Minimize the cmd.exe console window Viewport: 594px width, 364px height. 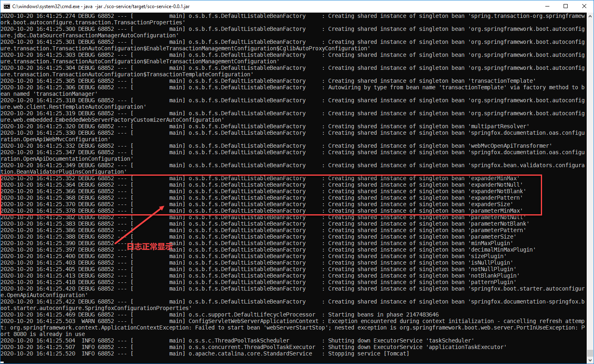(x=547, y=6)
